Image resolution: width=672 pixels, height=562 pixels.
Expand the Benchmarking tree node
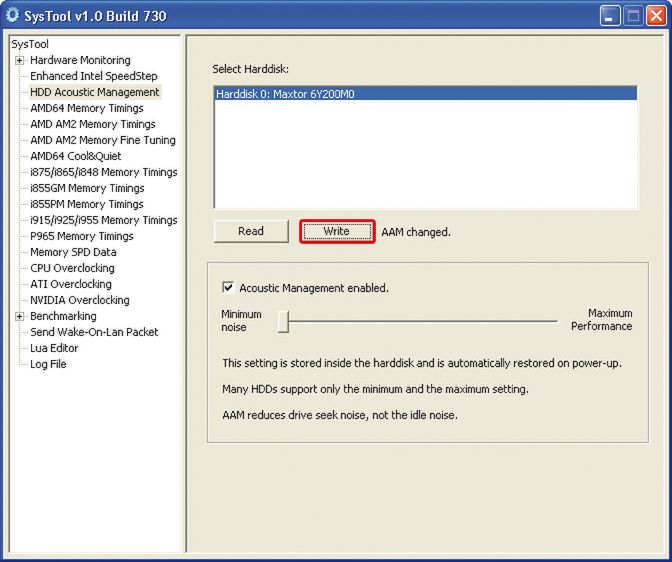tap(19, 316)
